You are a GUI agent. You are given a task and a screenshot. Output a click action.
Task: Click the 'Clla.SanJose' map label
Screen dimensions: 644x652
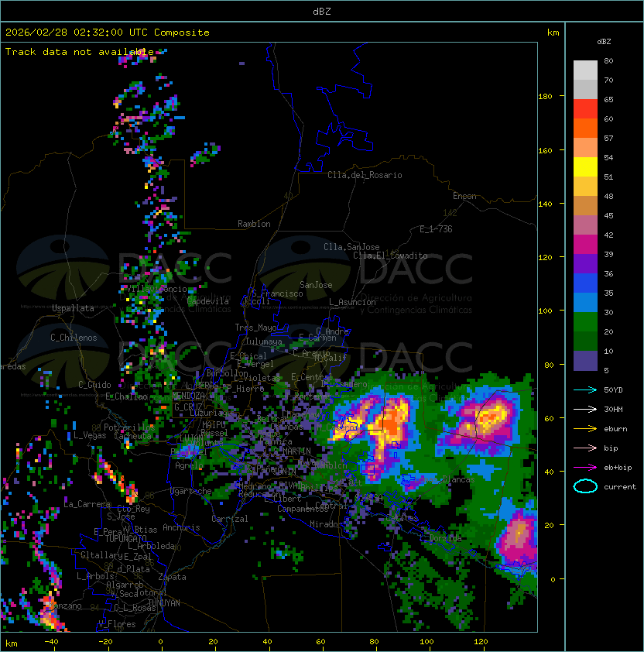click(351, 247)
